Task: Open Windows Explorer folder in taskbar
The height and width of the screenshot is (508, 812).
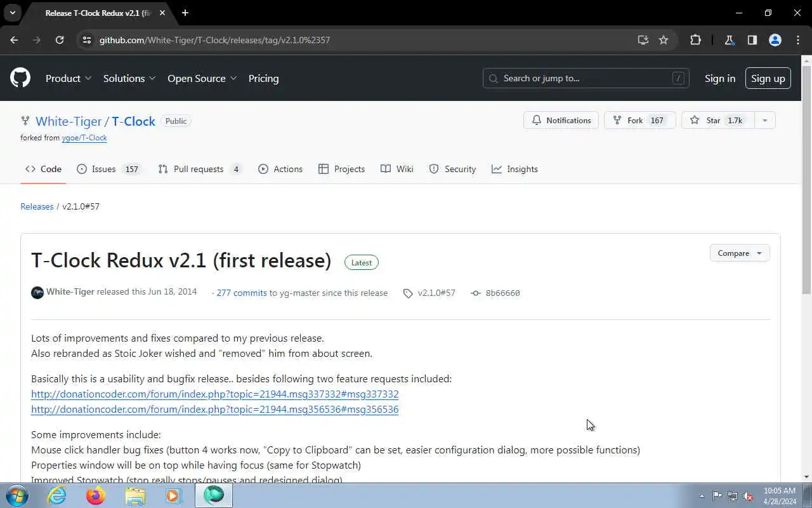Action: coord(135,495)
